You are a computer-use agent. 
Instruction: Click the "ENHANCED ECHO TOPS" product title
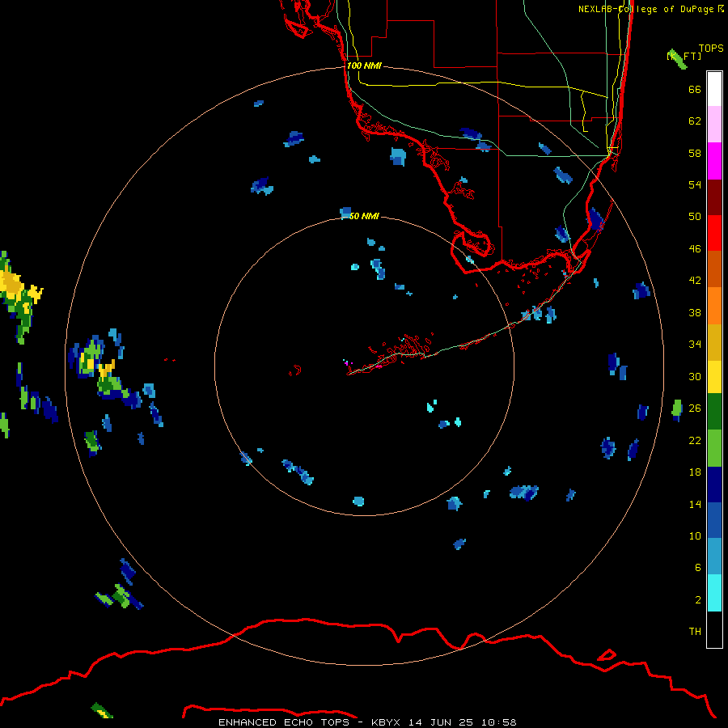pyautogui.click(x=284, y=722)
